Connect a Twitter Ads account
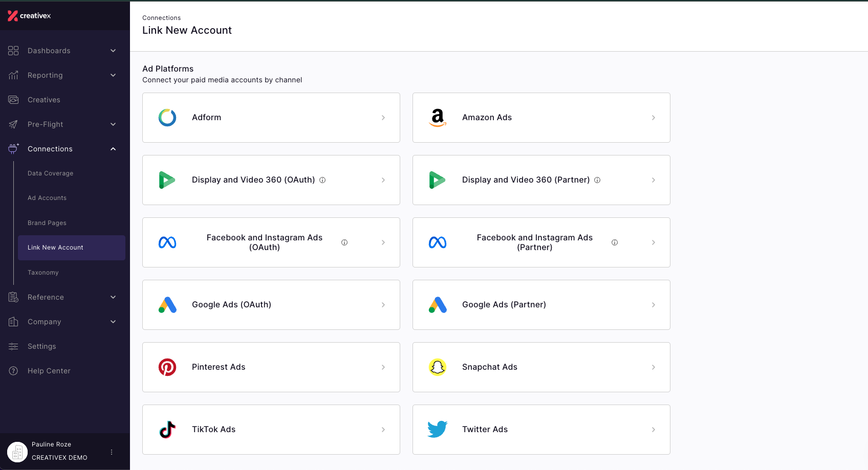This screenshot has height=470, width=868. (541, 430)
